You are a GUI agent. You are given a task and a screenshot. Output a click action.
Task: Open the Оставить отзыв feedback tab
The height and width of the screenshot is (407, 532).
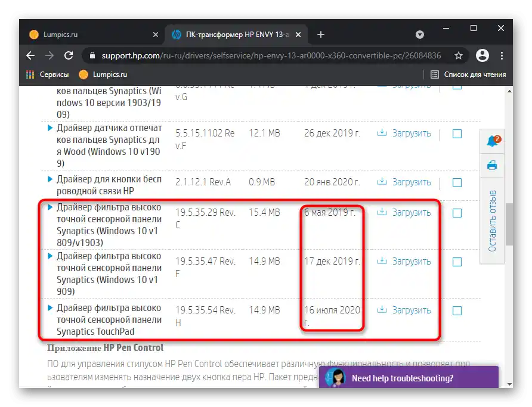click(x=492, y=221)
